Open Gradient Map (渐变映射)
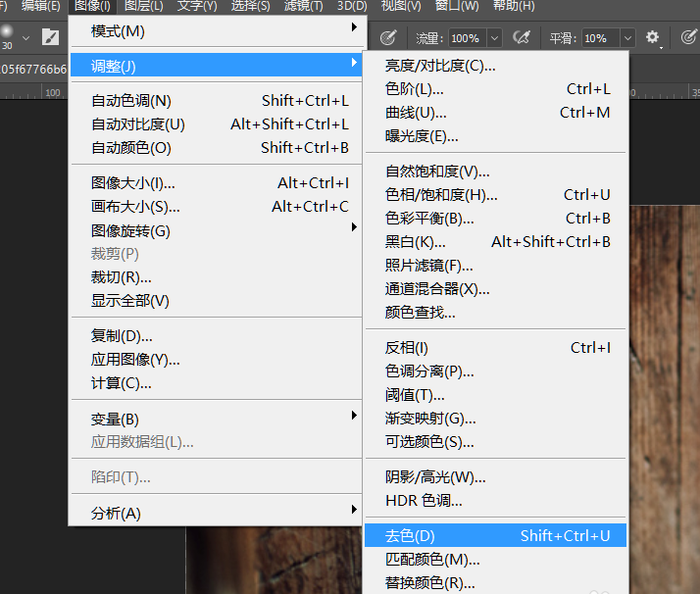Screen dimensions: 700x594 pyautogui.click(x=495, y=419)
